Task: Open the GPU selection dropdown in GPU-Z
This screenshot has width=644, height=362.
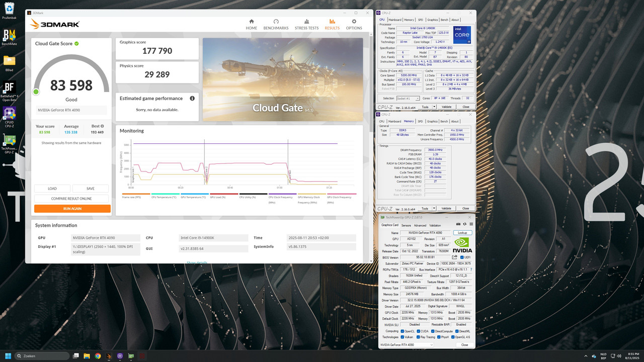Action: tap(407, 344)
